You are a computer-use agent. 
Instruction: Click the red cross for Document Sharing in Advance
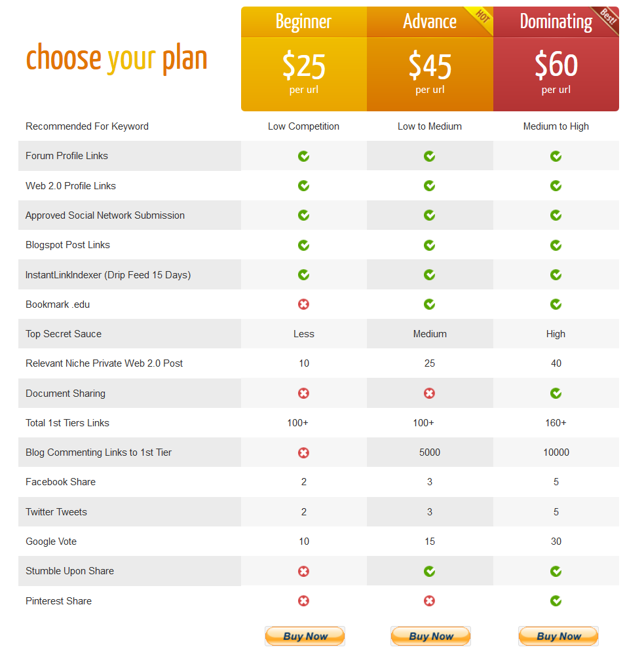430,393
